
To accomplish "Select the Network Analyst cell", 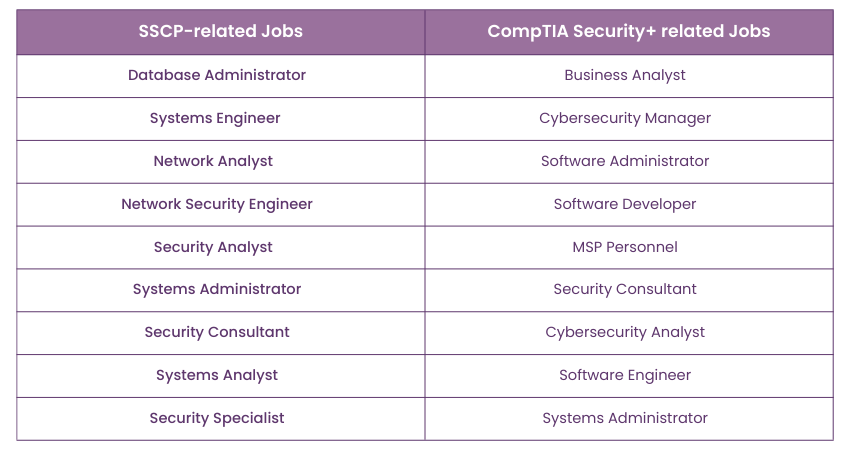I will pyautogui.click(x=213, y=161).
